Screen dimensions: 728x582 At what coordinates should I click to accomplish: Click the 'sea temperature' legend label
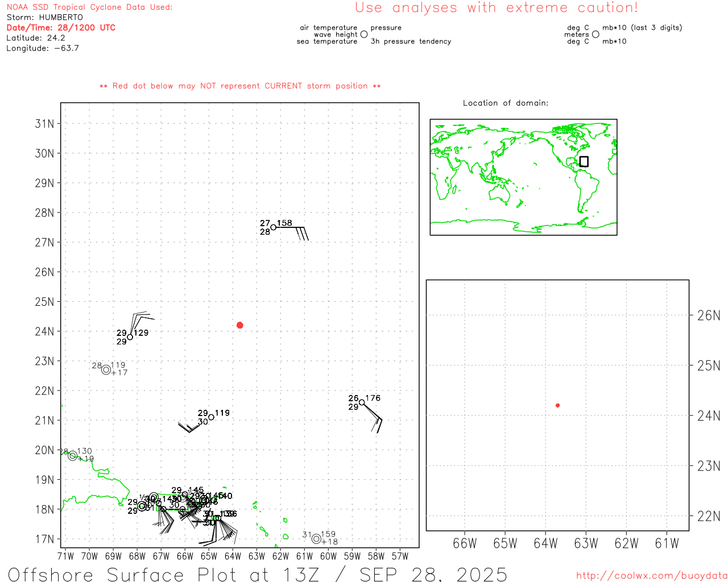tap(327, 41)
